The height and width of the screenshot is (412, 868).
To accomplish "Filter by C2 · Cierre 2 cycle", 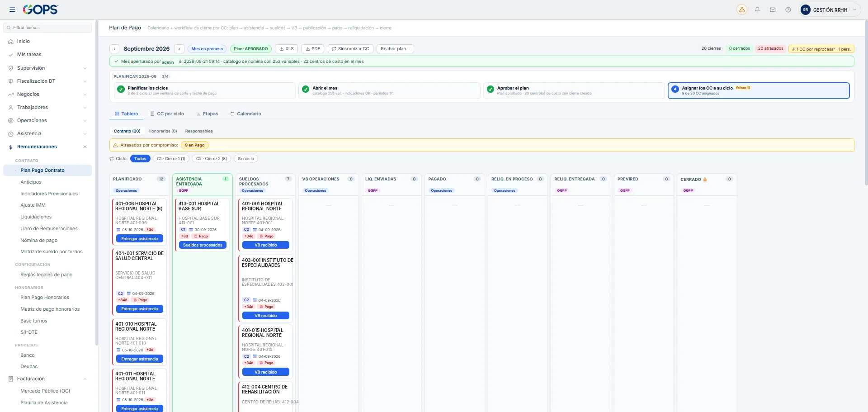I will pos(212,159).
